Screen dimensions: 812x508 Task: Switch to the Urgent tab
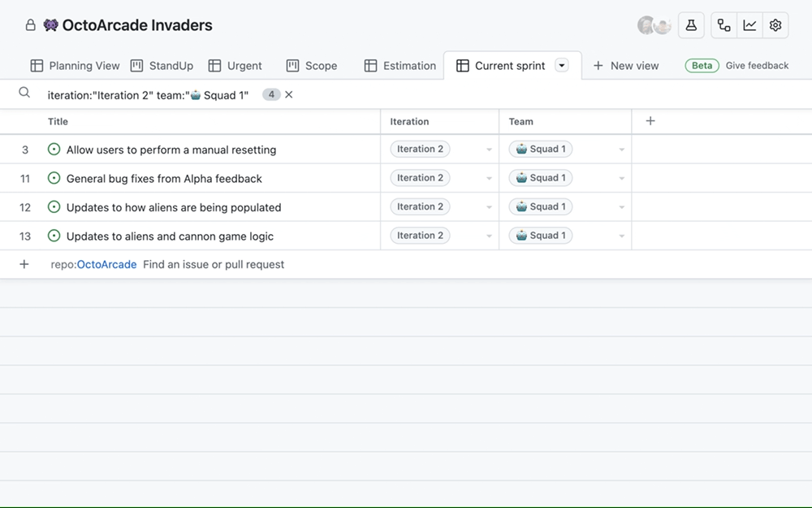tap(235, 66)
